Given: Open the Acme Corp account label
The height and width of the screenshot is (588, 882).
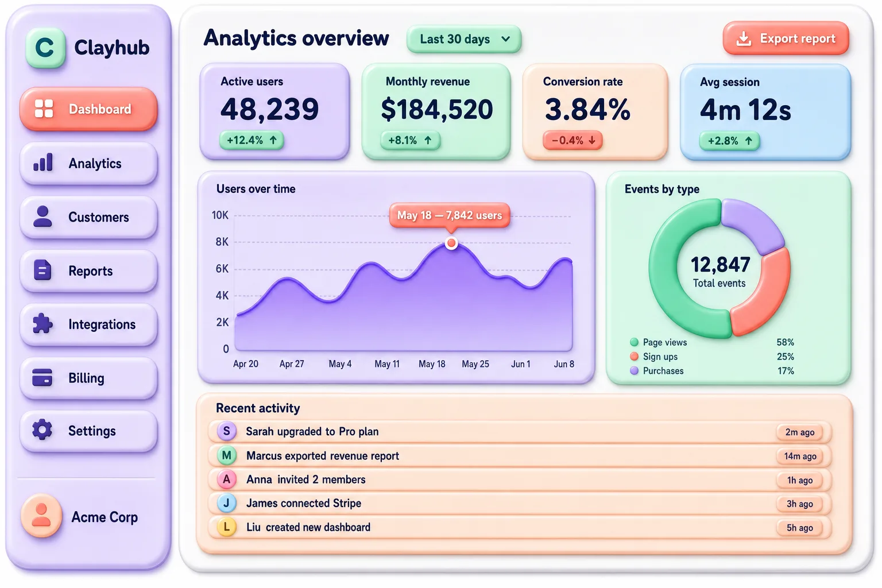Looking at the screenshot, I should tap(105, 517).
